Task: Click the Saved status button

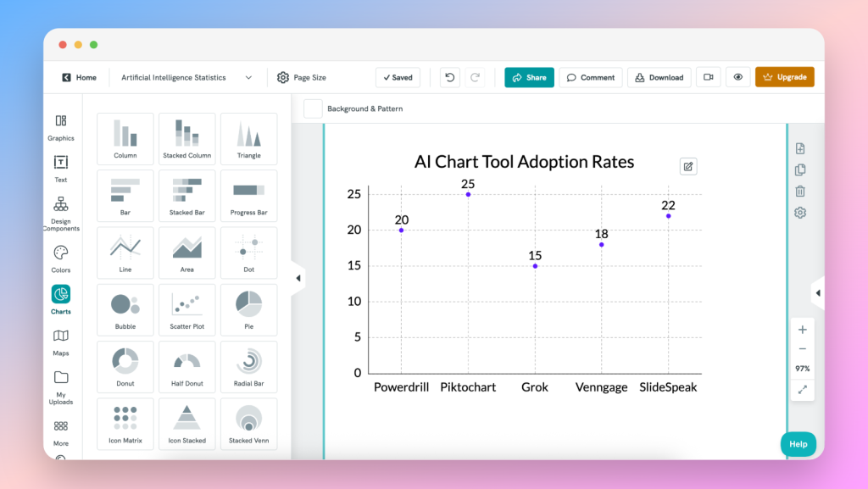Action: [398, 77]
